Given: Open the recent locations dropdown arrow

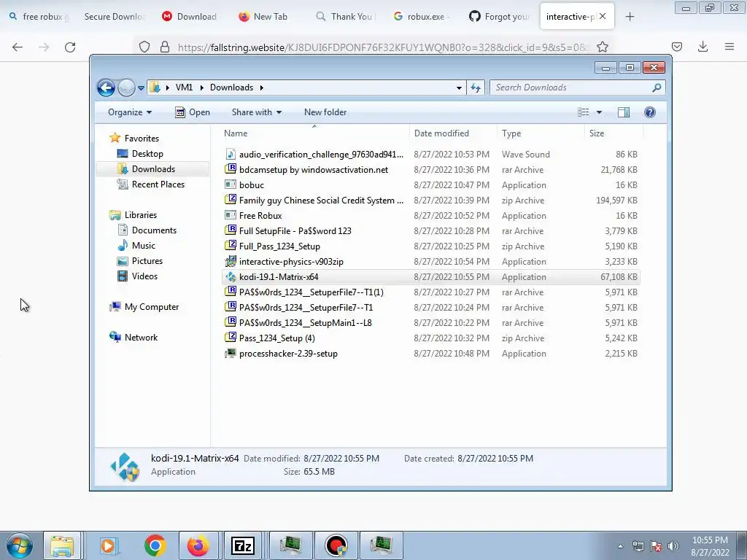Looking at the screenshot, I should click(x=141, y=88).
